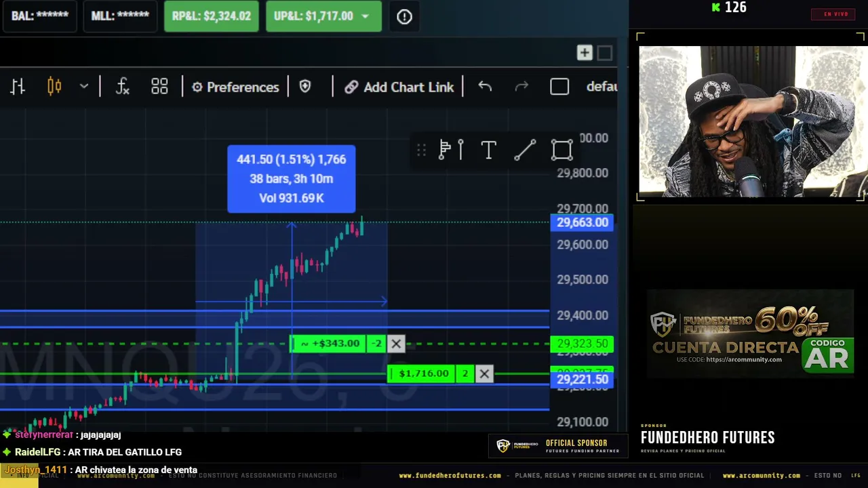The image size is (868, 488).
Task: Expand the chart type dropdown arrow
Action: pos(84,87)
